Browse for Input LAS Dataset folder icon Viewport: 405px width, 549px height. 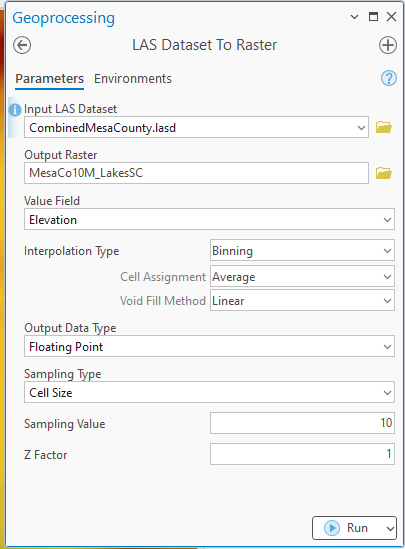pos(384,127)
